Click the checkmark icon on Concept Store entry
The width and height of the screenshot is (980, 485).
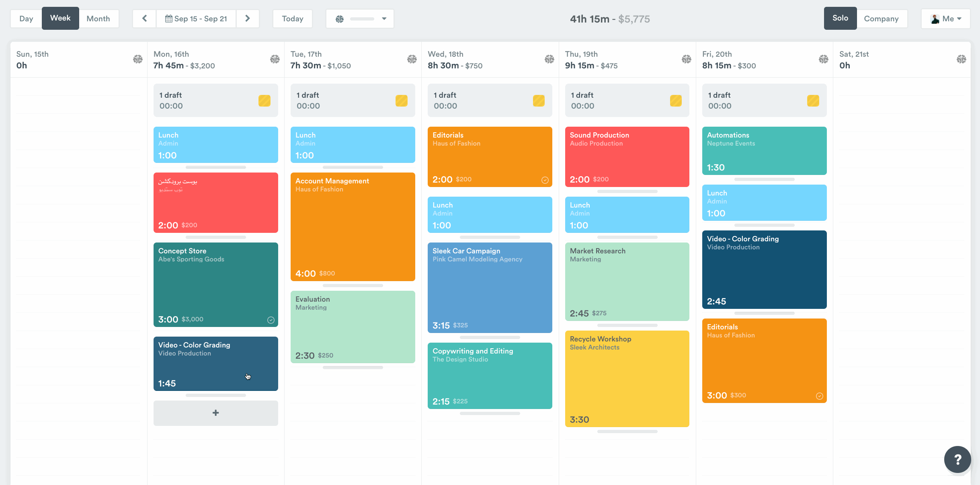pyautogui.click(x=271, y=320)
